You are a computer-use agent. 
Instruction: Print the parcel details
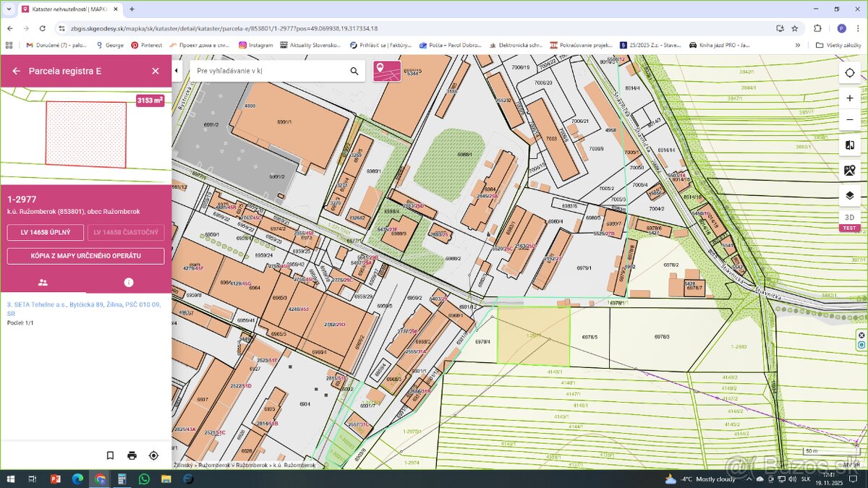132,455
